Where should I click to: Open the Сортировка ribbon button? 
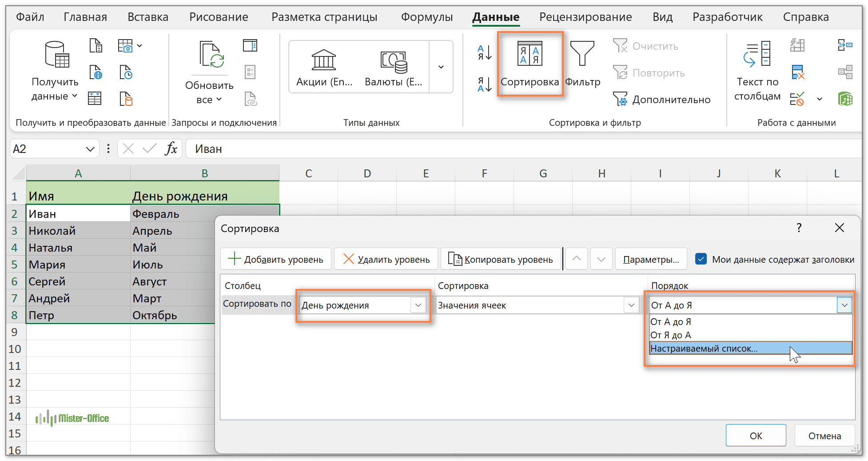[530, 64]
